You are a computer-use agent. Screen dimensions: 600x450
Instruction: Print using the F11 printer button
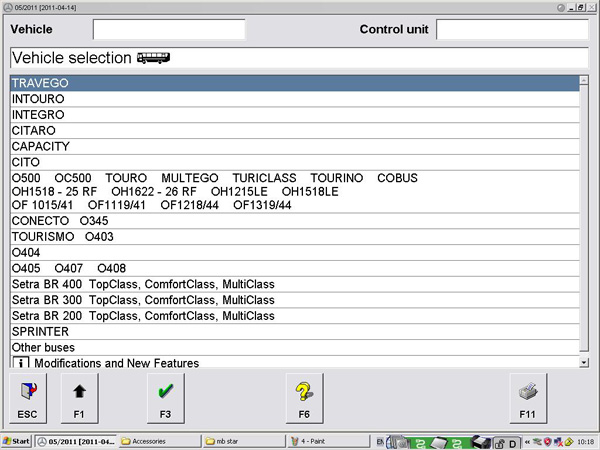point(528,398)
